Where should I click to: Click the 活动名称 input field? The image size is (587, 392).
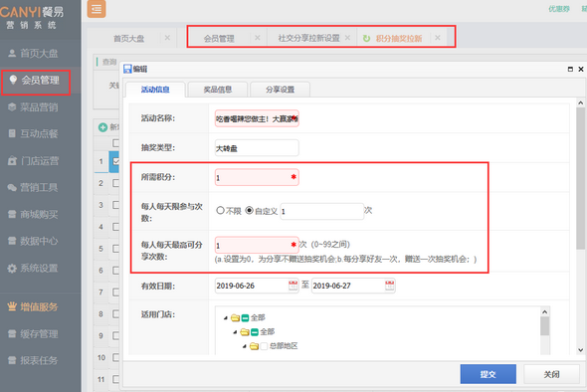(257, 118)
